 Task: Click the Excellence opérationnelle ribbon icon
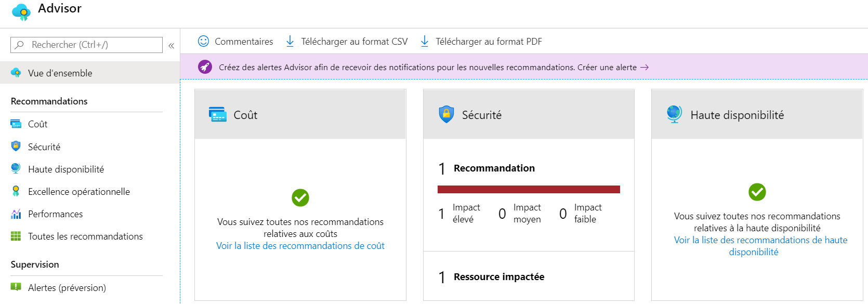16,191
